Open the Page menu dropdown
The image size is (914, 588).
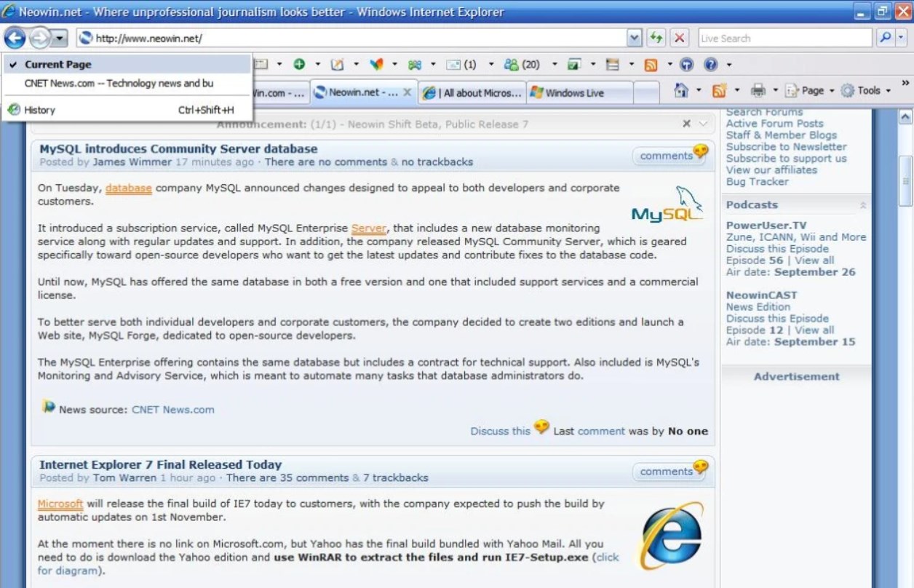tap(808, 90)
